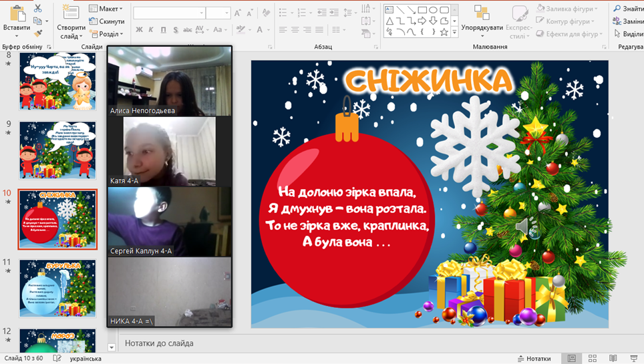Select the five-point Star shape in gallery
Image resolution: width=644 pixels, height=364 pixels.
point(444,32)
